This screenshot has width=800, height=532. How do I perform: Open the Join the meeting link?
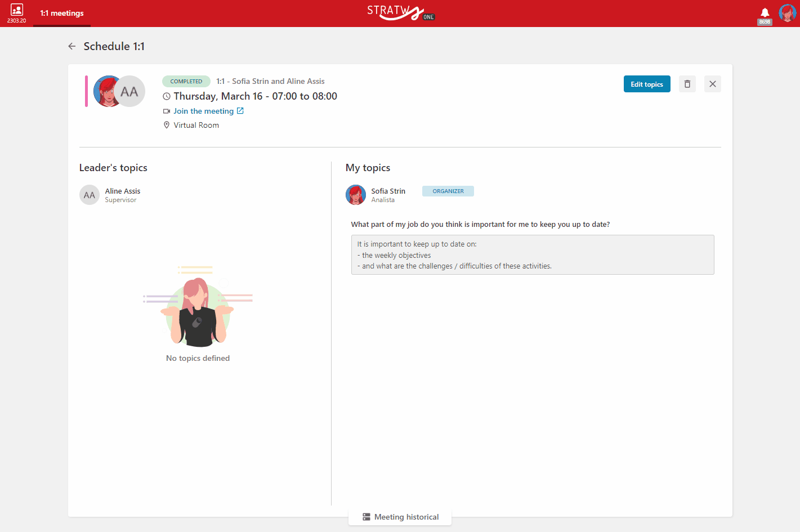203,111
